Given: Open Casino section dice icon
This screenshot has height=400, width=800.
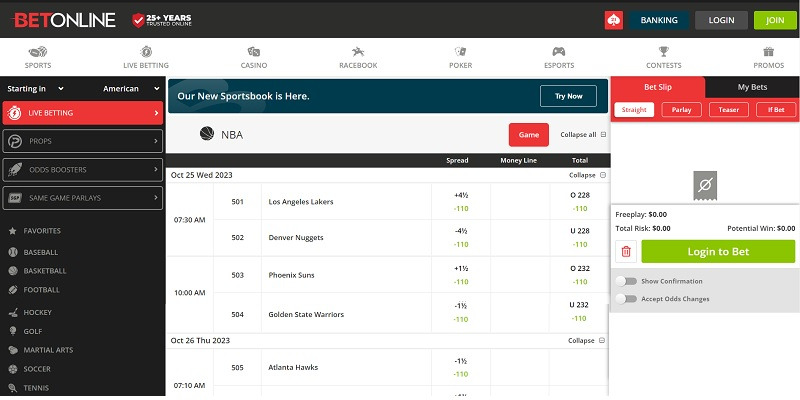Looking at the screenshot, I should [254, 52].
